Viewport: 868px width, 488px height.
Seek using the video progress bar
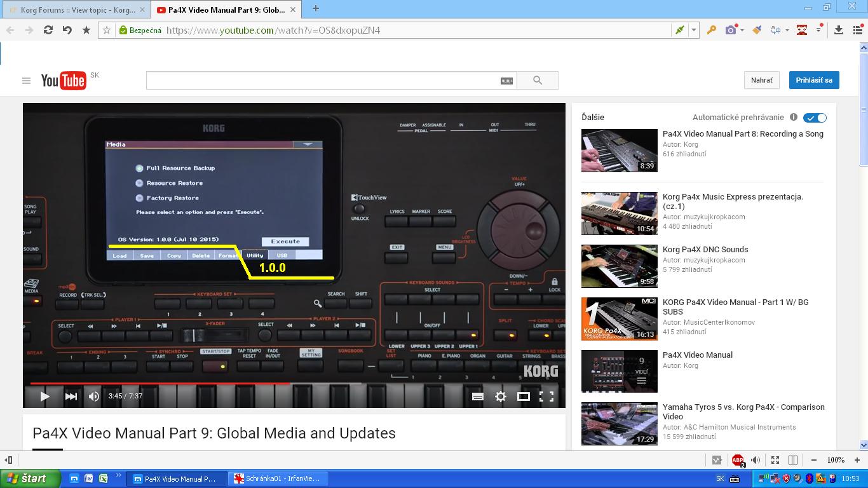tap(294, 383)
